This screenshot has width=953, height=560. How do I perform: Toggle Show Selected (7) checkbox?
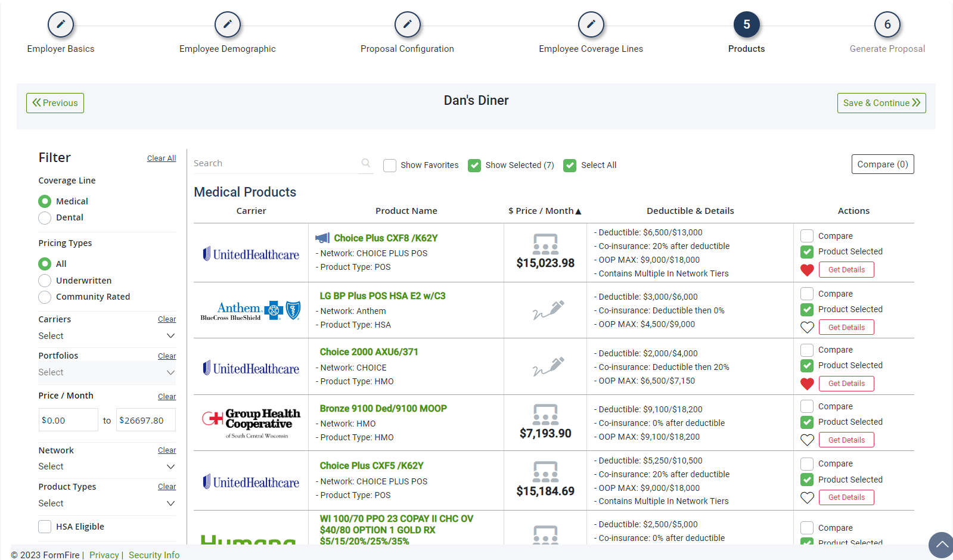click(474, 166)
